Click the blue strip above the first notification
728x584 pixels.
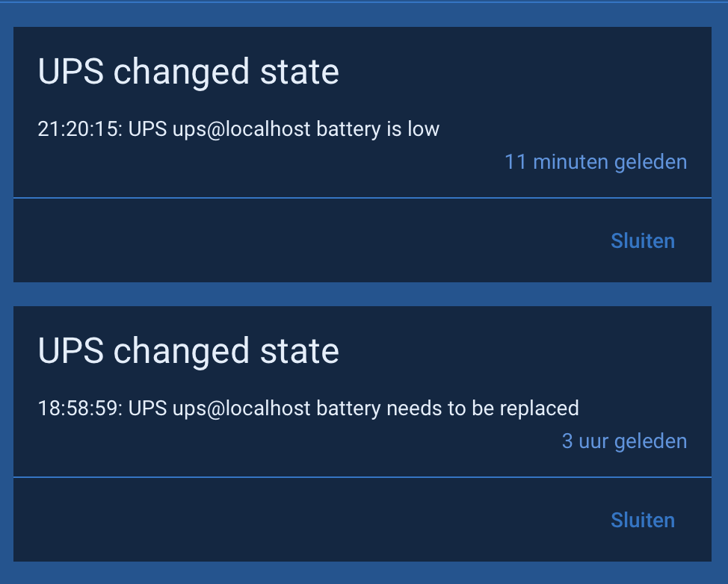(x=362, y=15)
